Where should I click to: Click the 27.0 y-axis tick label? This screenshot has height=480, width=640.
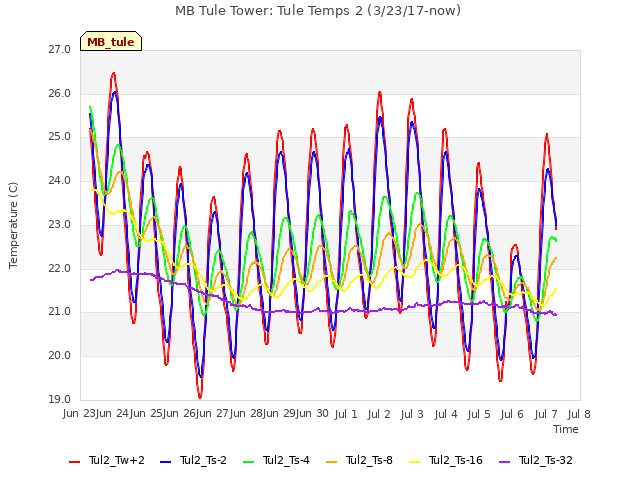tap(60, 50)
